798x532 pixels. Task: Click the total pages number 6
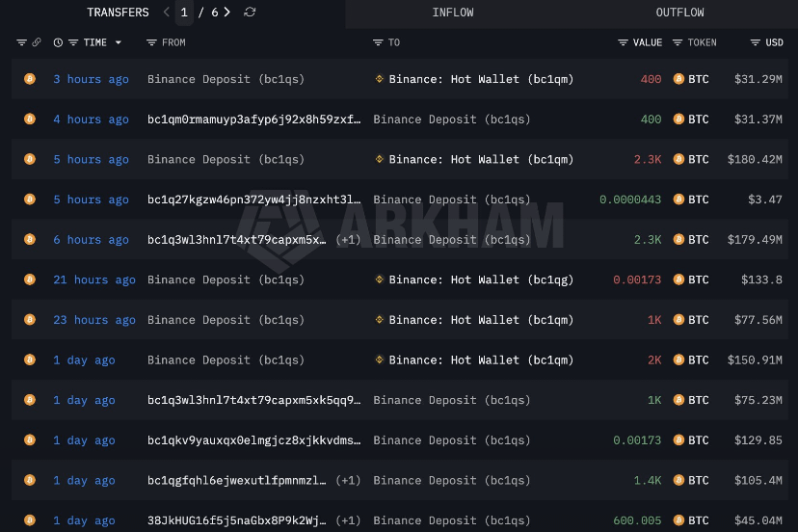215,13
